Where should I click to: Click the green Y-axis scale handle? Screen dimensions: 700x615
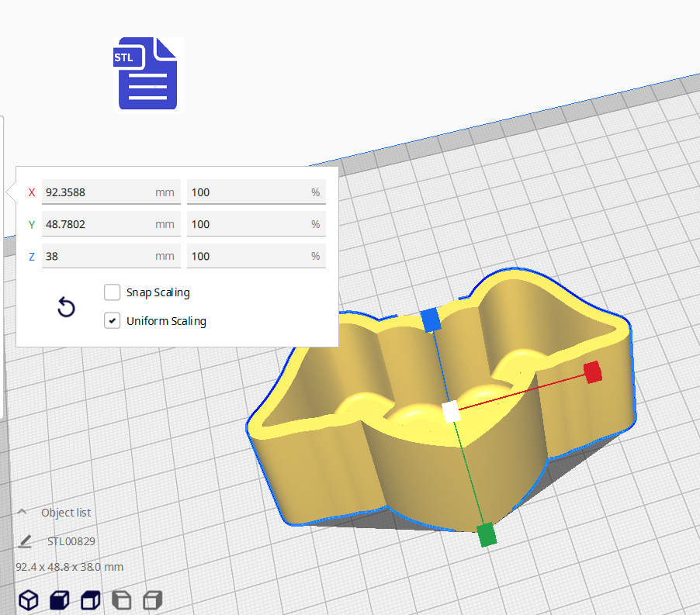pos(487,534)
